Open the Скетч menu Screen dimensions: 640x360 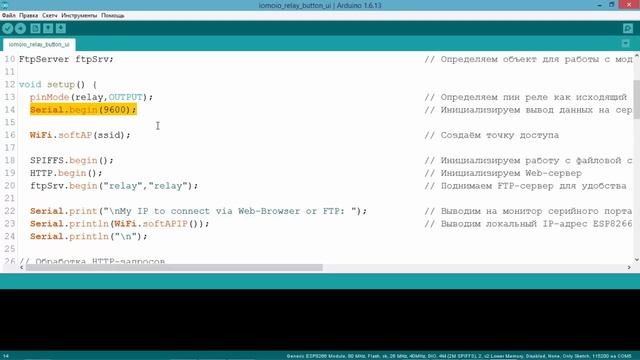(50, 16)
